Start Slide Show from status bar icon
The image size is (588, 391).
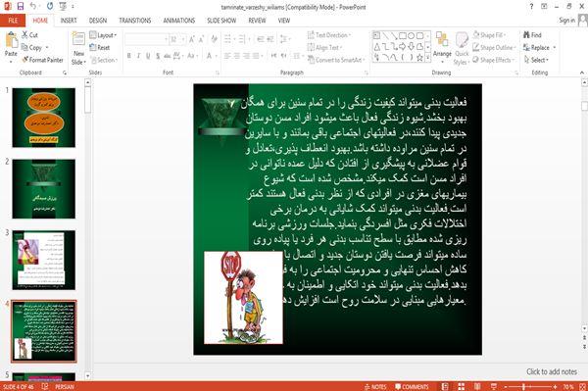[494, 387]
